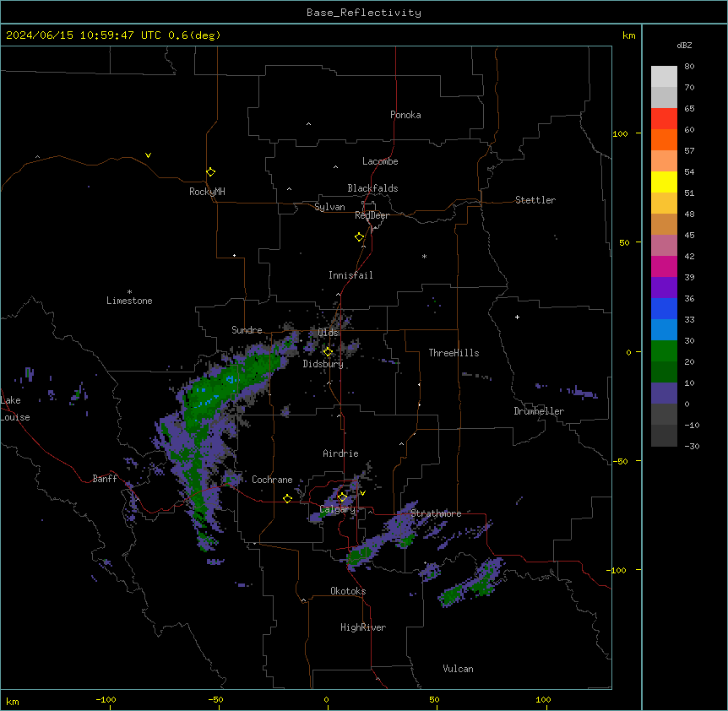Select the gold 48-51 dBZ legend swatch
Image resolution: width=728 pixels, height=711 pixels.
[664, 203]
